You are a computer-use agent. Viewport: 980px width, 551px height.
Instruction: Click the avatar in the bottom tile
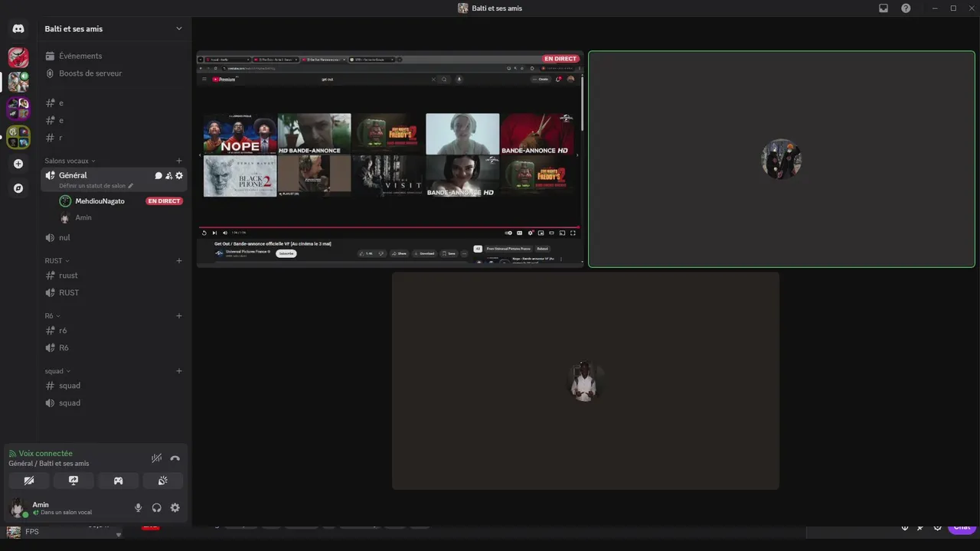click(586, 381)
